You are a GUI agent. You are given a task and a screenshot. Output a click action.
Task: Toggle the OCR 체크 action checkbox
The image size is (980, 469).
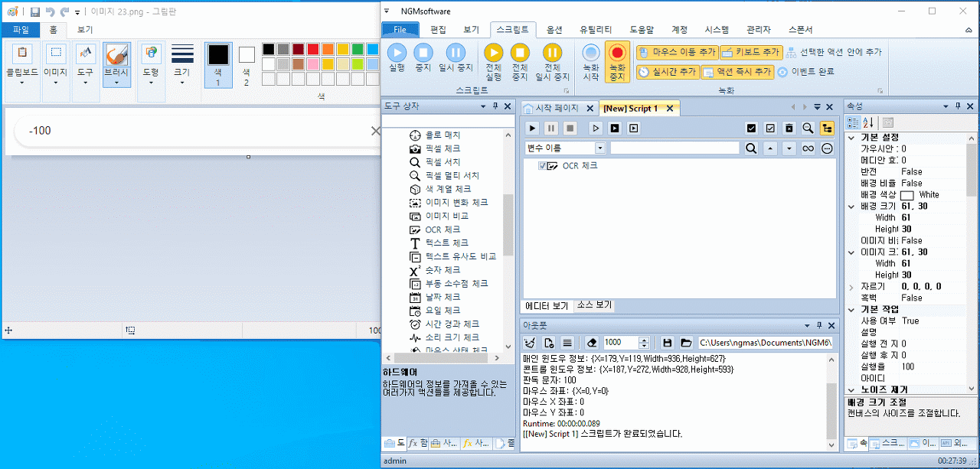542,166
